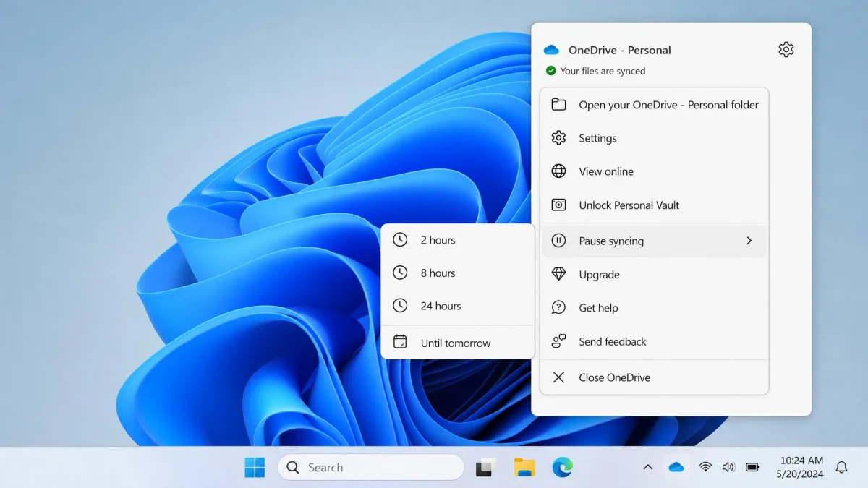Viewport: 868px width, 488px height.
Task: Choose Unlock Personal Vault
Action: tap(655, 205)
